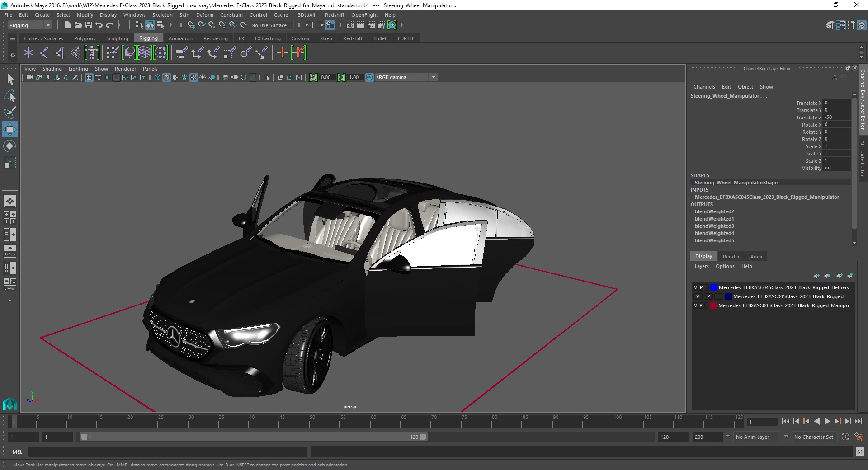Image resolution: width=868 pixels, height=470 pixels.
Task: Activate the Paint selection tool
Action: [10, 112]
